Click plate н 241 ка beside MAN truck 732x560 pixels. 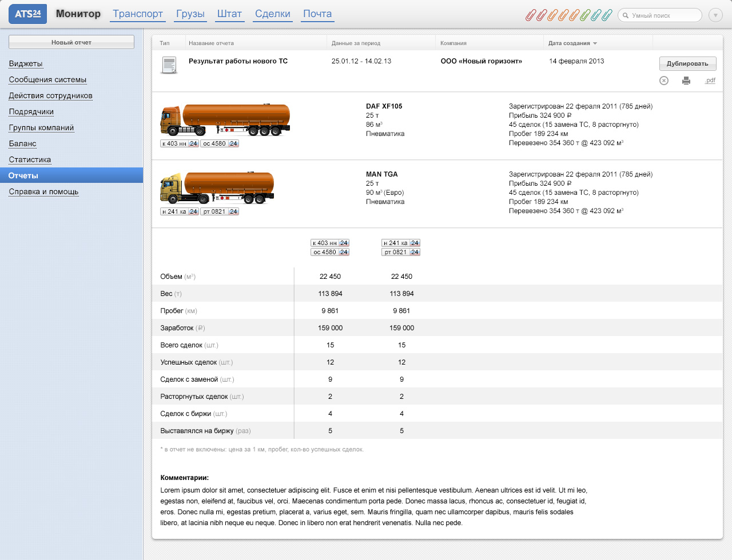point(180,211)
